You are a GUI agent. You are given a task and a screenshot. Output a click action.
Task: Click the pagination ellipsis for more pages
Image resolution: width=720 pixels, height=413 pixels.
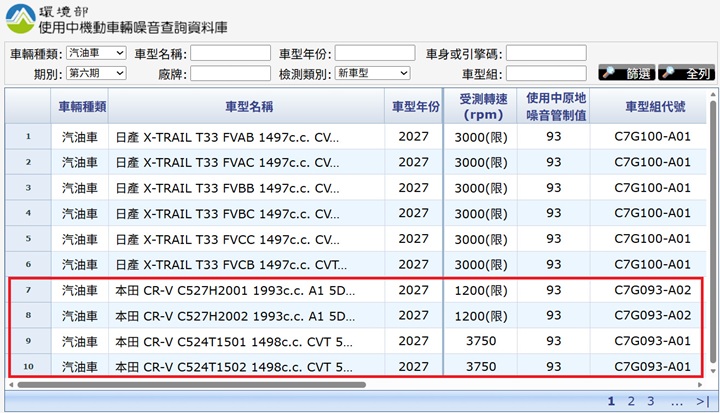click(677, 401)
